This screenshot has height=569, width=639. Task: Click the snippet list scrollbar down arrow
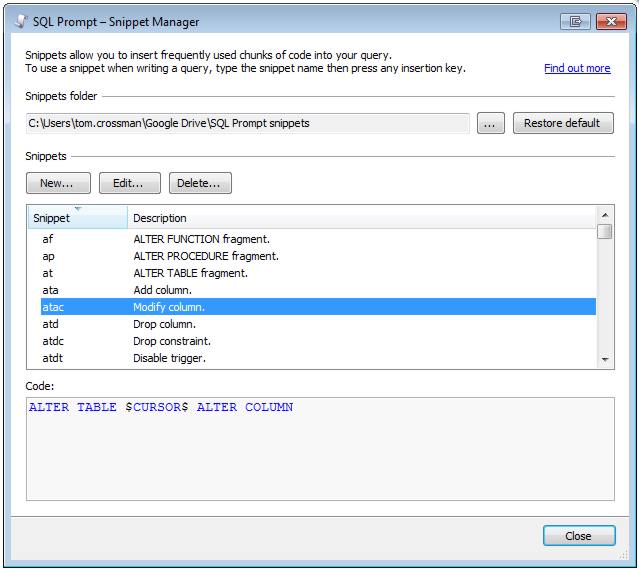605,359
